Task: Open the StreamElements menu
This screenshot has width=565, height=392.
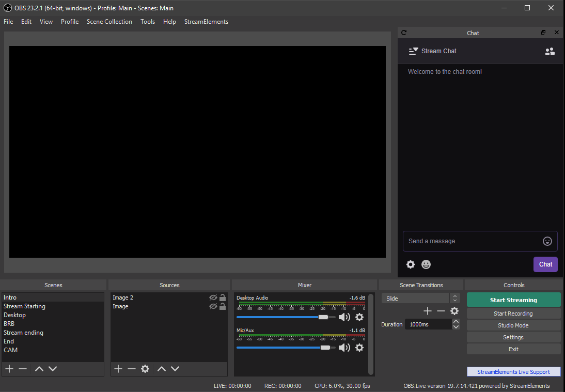Action: click(206, 22)
